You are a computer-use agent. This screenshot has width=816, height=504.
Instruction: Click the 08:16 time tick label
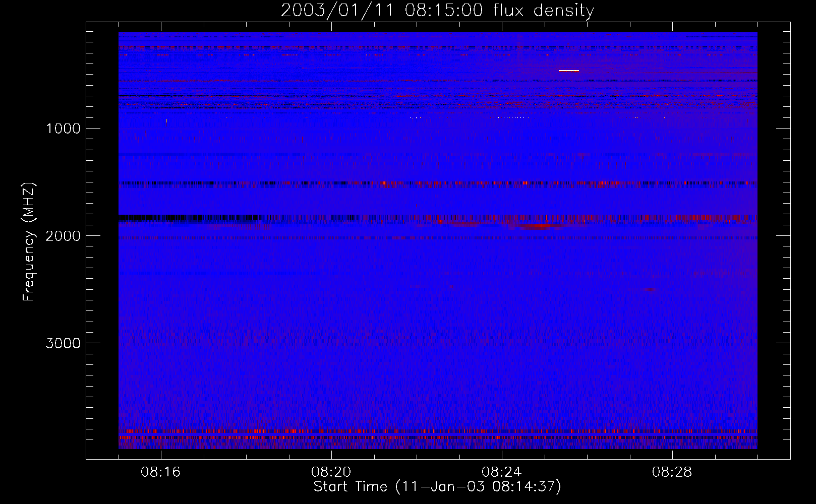coord(160,472)
